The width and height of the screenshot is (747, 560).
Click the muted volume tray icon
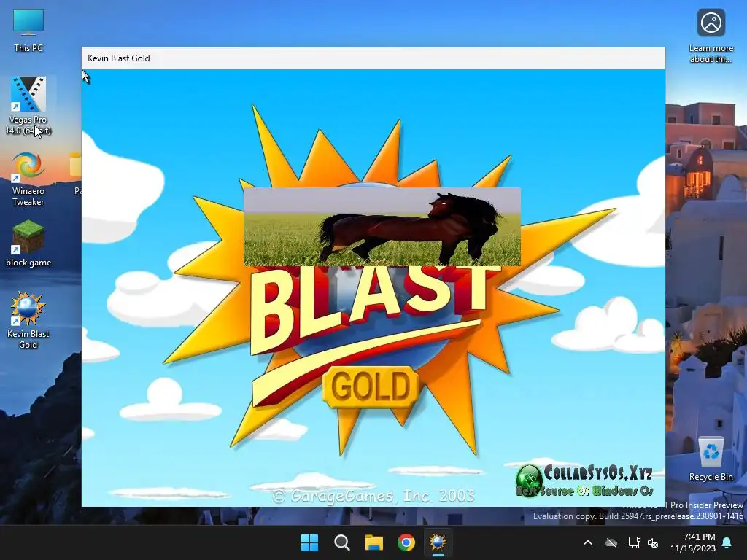(x=653, y=542)
